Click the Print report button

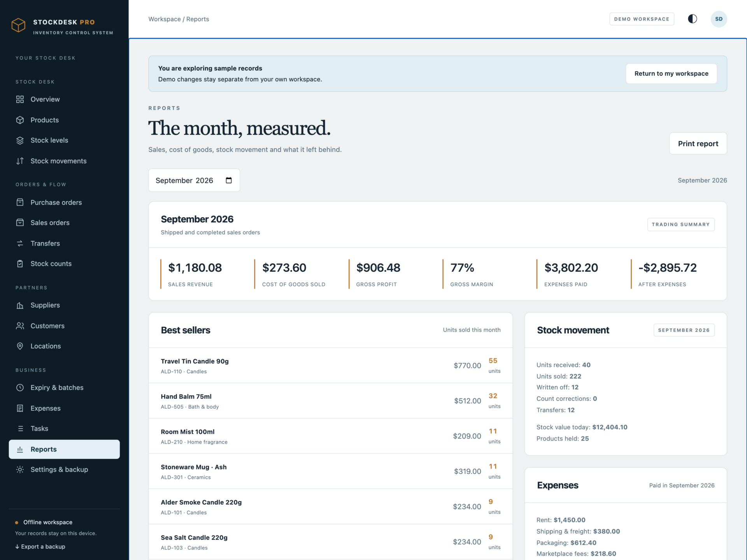[698, 143]
